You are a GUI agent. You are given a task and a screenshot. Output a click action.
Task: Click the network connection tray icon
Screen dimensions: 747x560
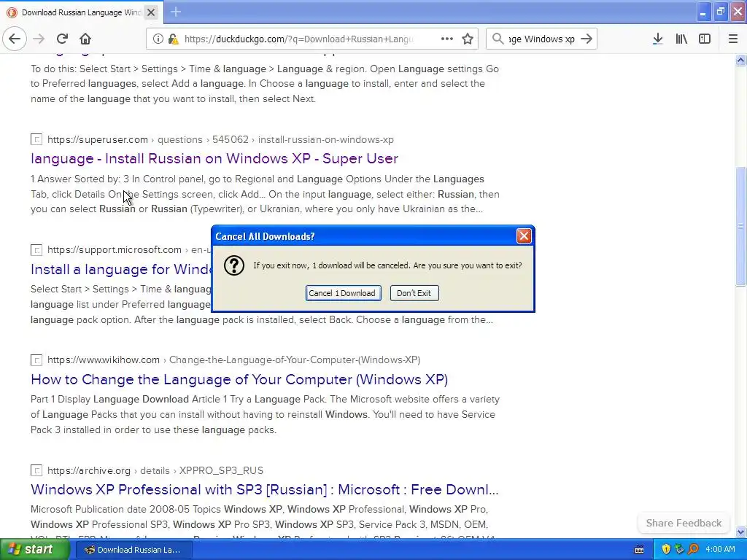[x=679, y=550]
